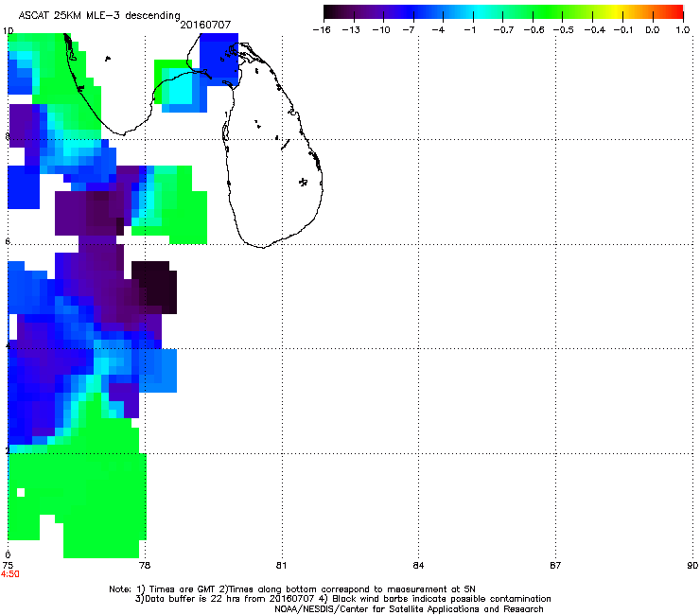The image size is (700, 615).
Task: Click the -0.7 color scale label
Action: point(503,30)
